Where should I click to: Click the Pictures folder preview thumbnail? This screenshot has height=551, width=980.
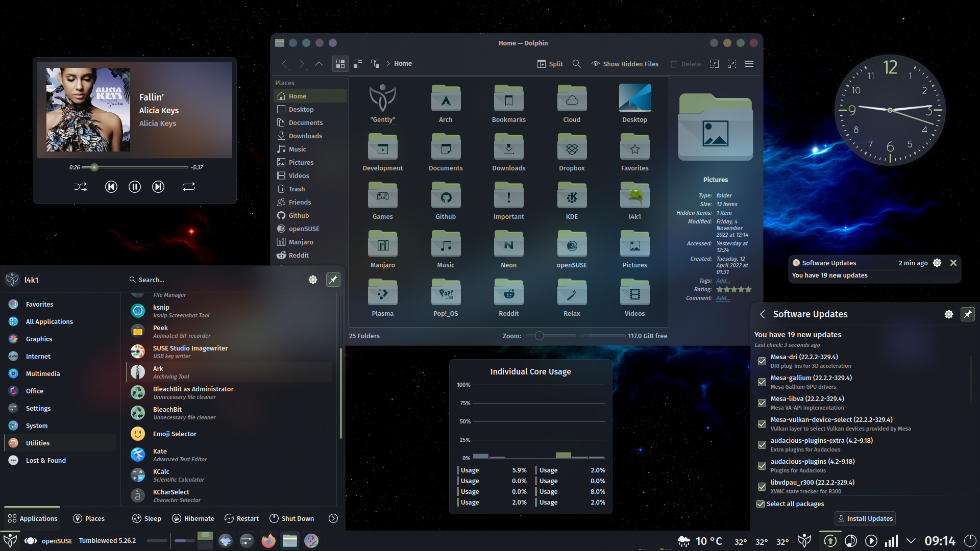[715, 128]
